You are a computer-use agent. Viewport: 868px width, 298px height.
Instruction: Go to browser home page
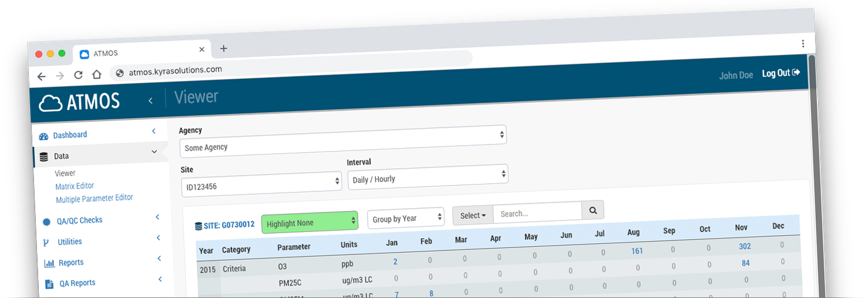point(97,75)
